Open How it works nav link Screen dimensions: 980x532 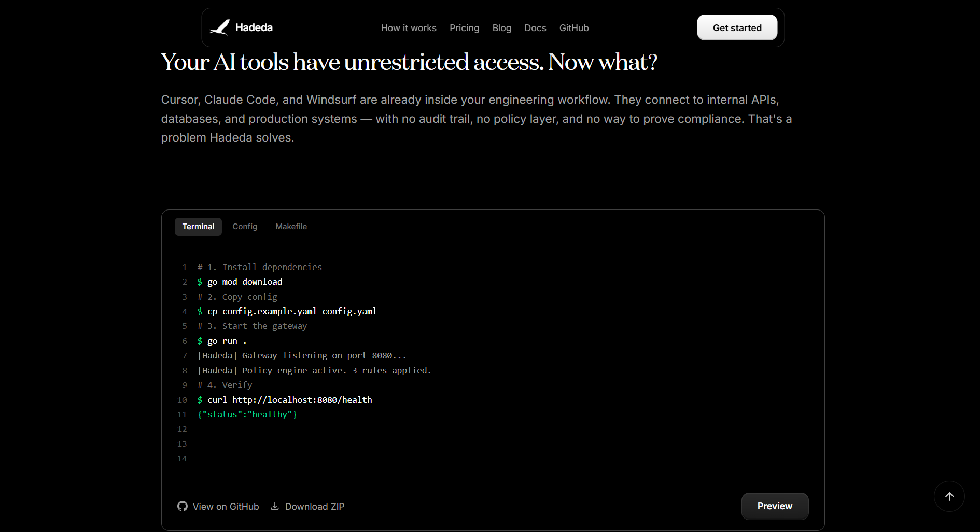point(409,28)
